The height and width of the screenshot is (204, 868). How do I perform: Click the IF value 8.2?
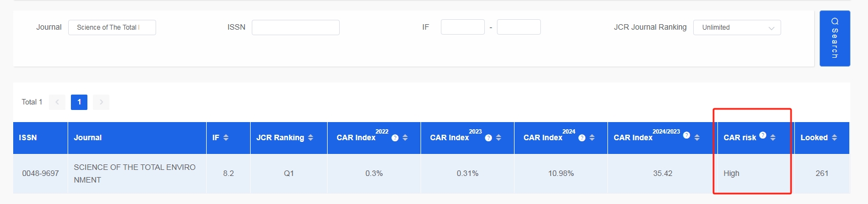229,173
